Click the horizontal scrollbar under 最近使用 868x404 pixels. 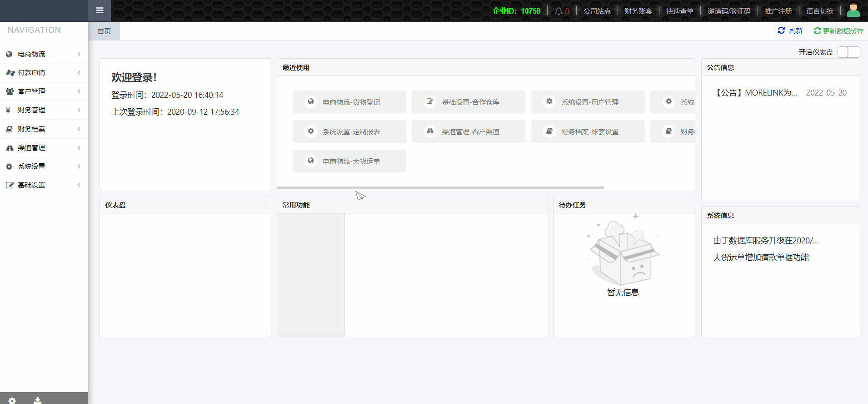[x=440, y=187]
